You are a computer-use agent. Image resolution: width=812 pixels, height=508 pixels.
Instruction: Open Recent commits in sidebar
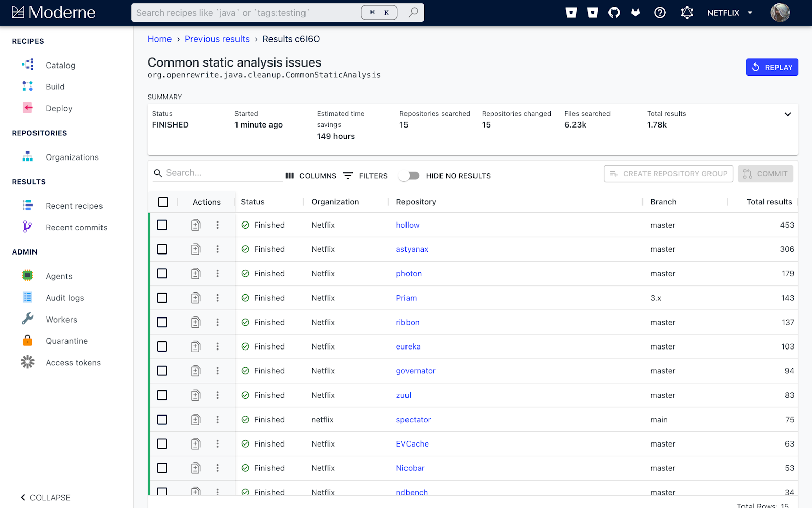click(76, 228)
